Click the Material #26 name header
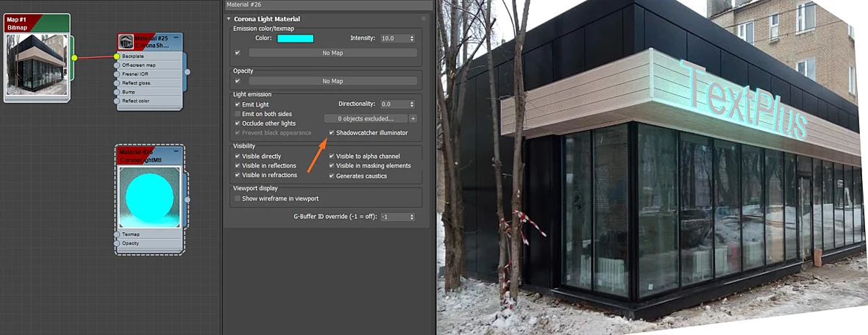The height and width of the screenshot is (335, 868). (329, 5)
